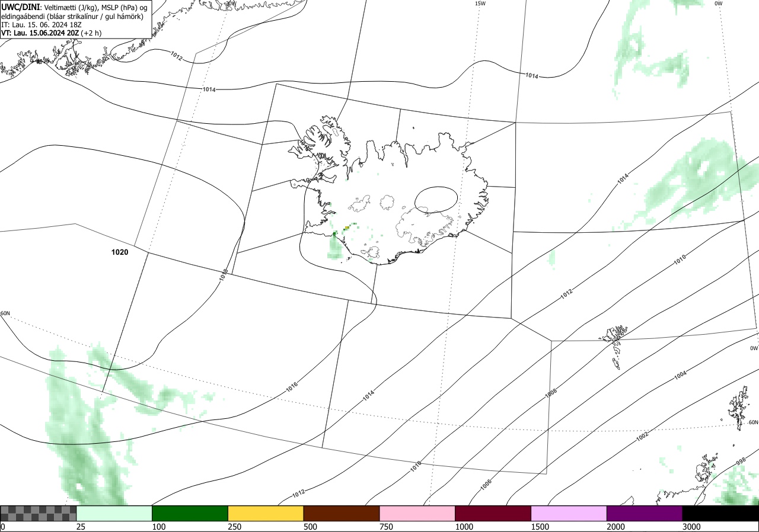
Task: Click the light green 25–100 legend swatch
Action: (x=114, y=513)
